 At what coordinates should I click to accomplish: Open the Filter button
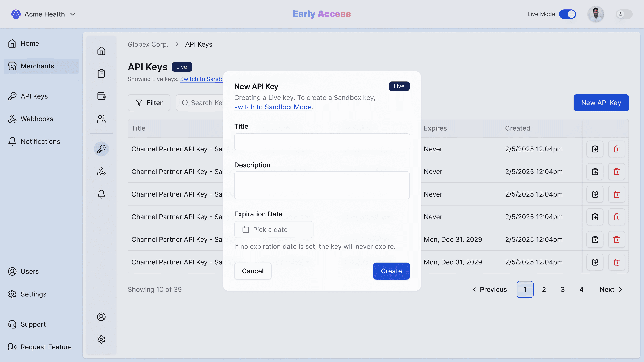click(x=149, y=103)
